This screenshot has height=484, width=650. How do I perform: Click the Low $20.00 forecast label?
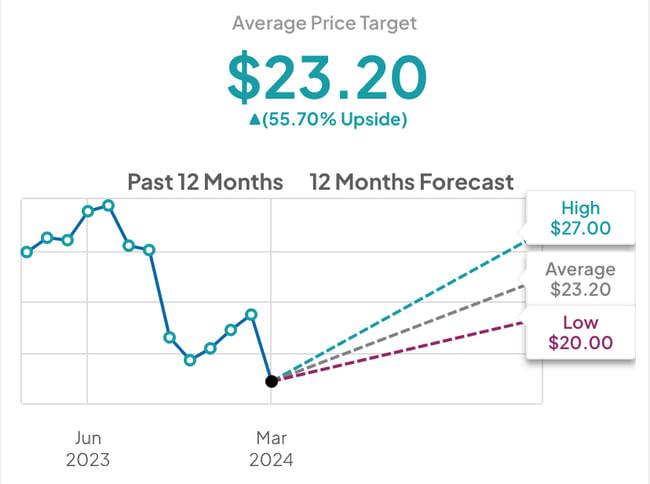tap(581, 332)
